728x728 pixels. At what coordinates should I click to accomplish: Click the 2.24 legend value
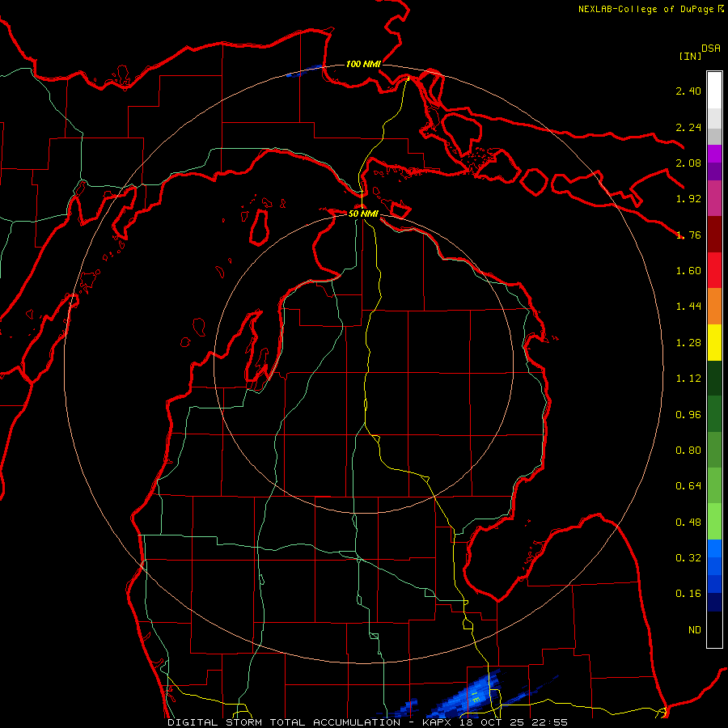click(688, 127)
